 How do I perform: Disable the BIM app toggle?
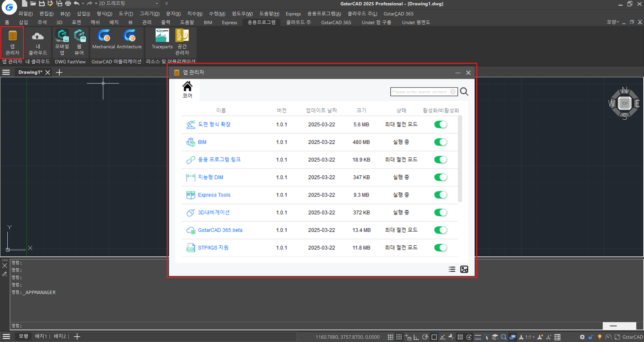441,142
